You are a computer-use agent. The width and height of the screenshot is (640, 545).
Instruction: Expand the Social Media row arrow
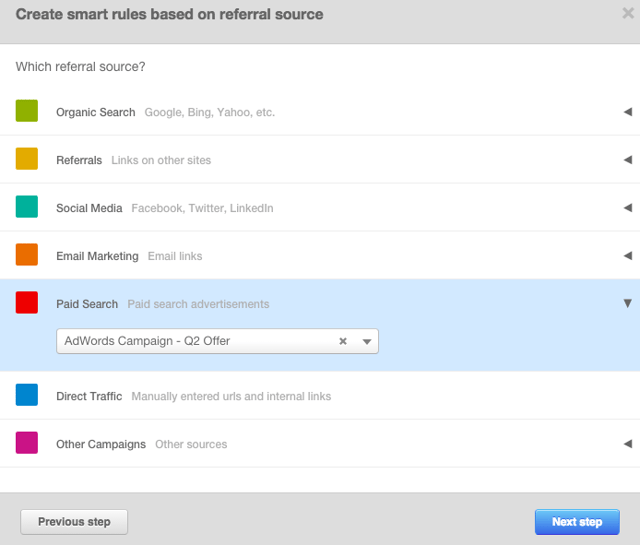627,208
